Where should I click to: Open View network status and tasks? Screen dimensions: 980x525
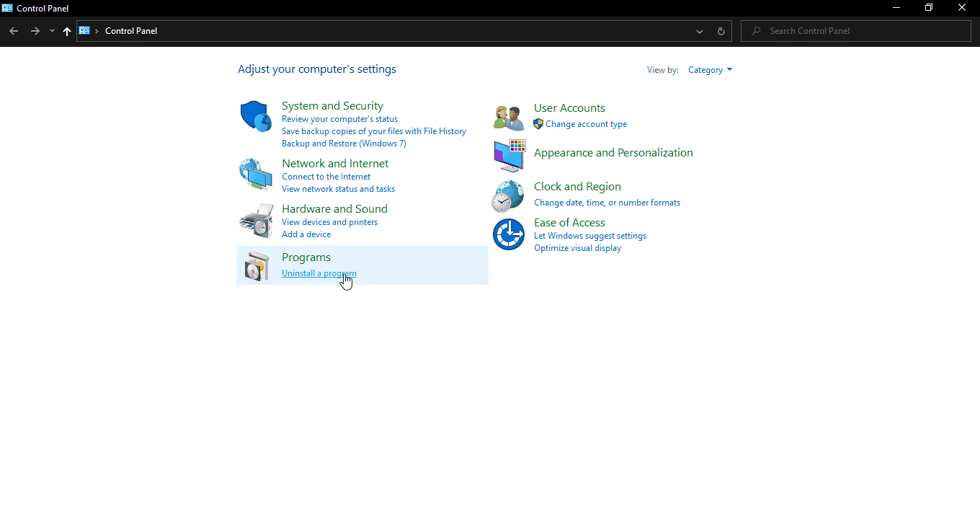(338, 189)
